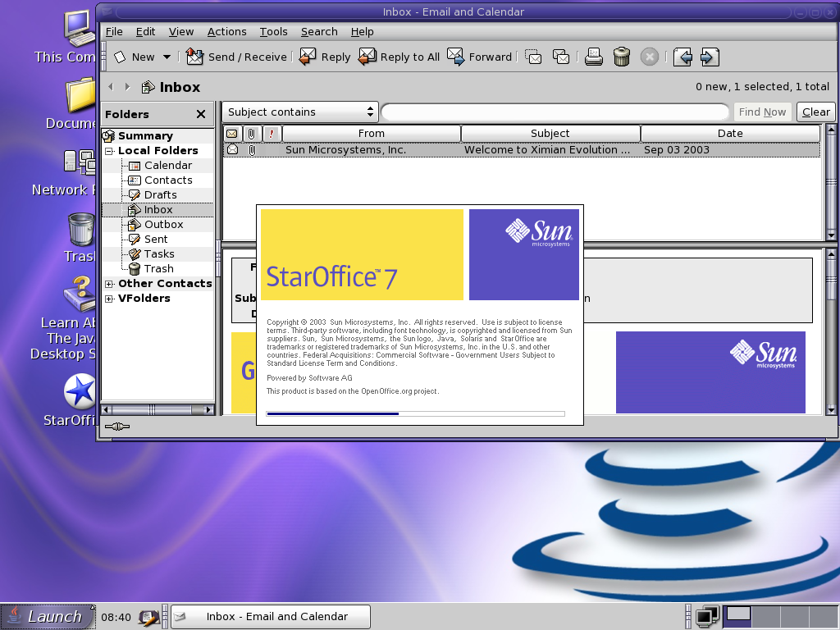Collapse the Local Folders tree node

coord(109,151)
